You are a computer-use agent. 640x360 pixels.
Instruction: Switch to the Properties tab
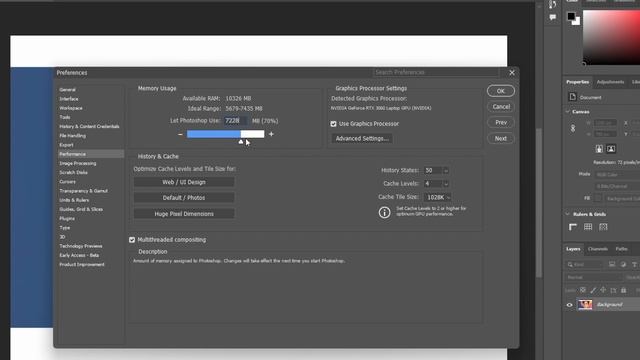[578, 82]
